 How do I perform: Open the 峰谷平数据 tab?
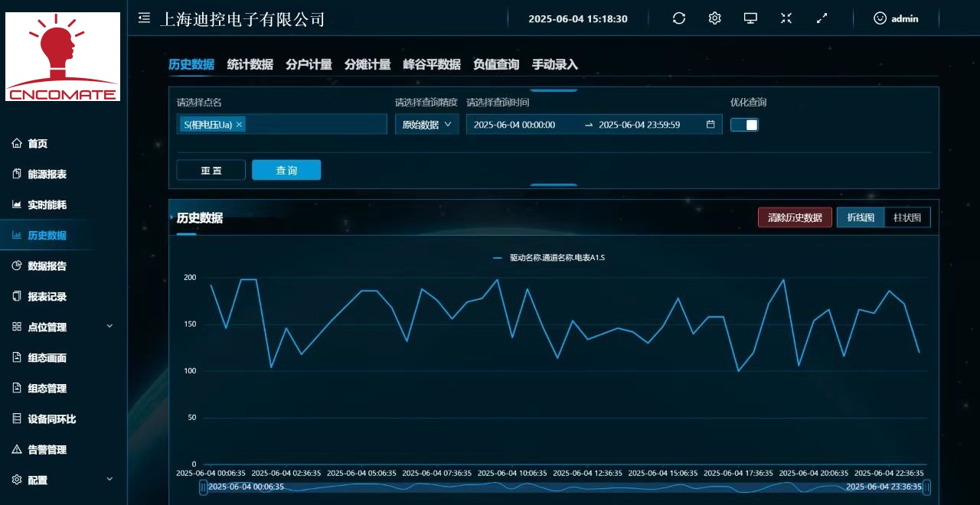click(x=432, y=64)
